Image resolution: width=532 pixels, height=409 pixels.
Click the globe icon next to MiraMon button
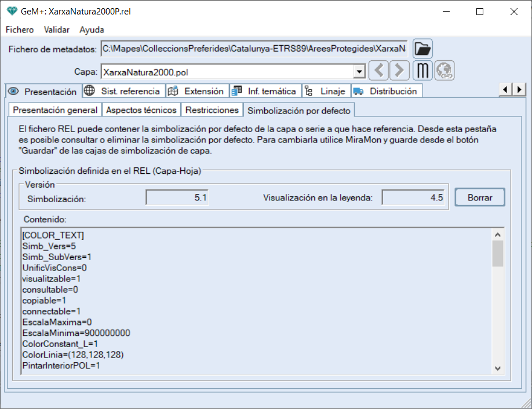click(x=444, y=71)
